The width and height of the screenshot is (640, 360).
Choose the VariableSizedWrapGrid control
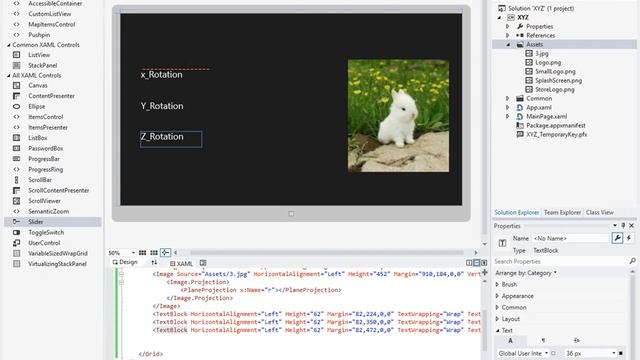click(x=58, y=253)
